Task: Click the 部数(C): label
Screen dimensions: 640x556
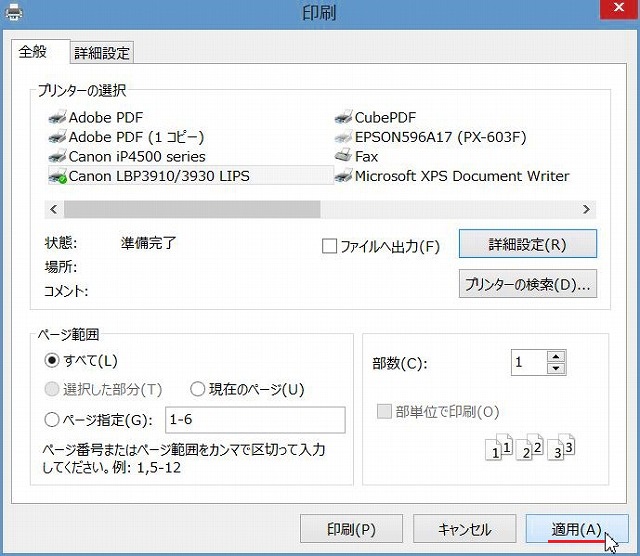Action: click(400, 363)
